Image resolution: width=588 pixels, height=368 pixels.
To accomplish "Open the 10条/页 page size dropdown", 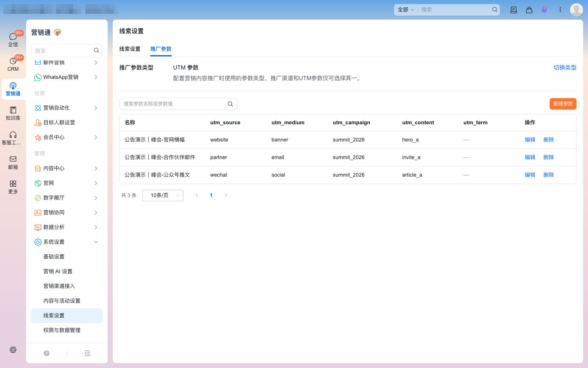I will (x=163, y=195).
